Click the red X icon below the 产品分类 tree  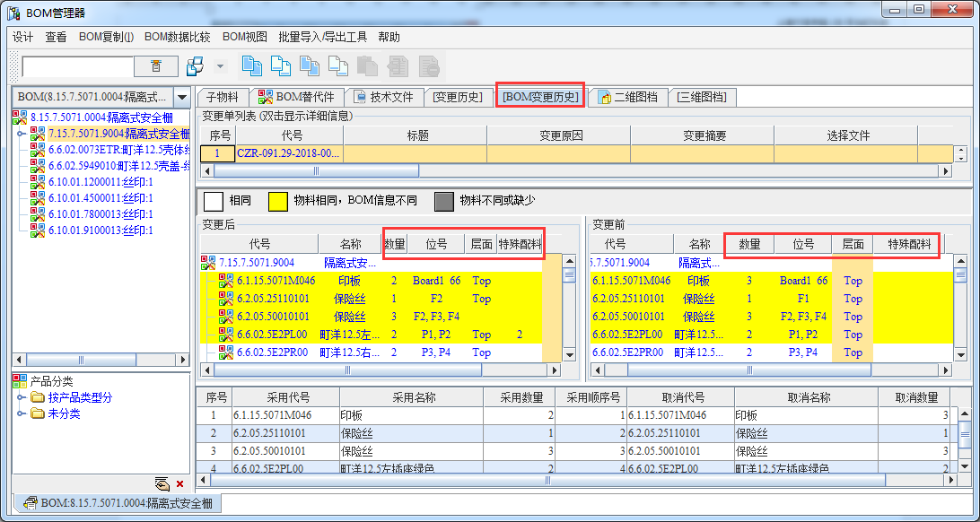coord(179,483)
